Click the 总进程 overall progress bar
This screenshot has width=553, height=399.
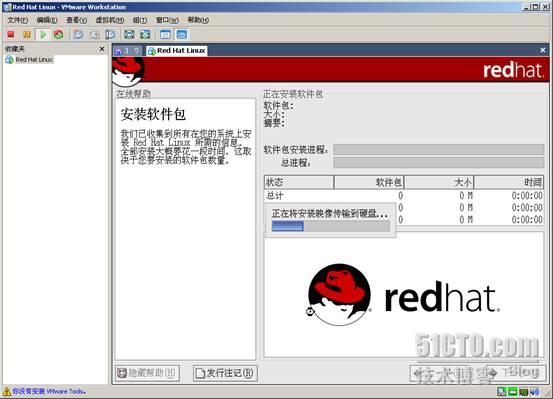[438, 163]
